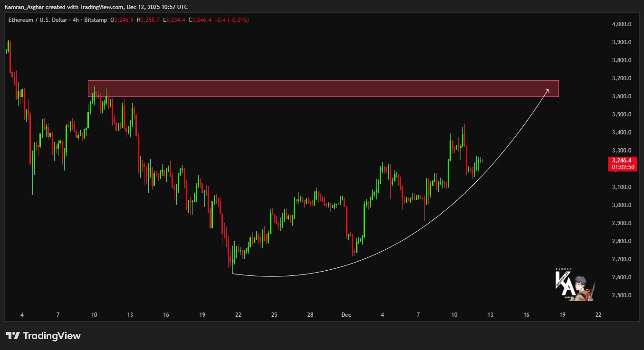Click the 2,500.0 price axis label
The height and width of the screenshot is (350, 644).
622,295
